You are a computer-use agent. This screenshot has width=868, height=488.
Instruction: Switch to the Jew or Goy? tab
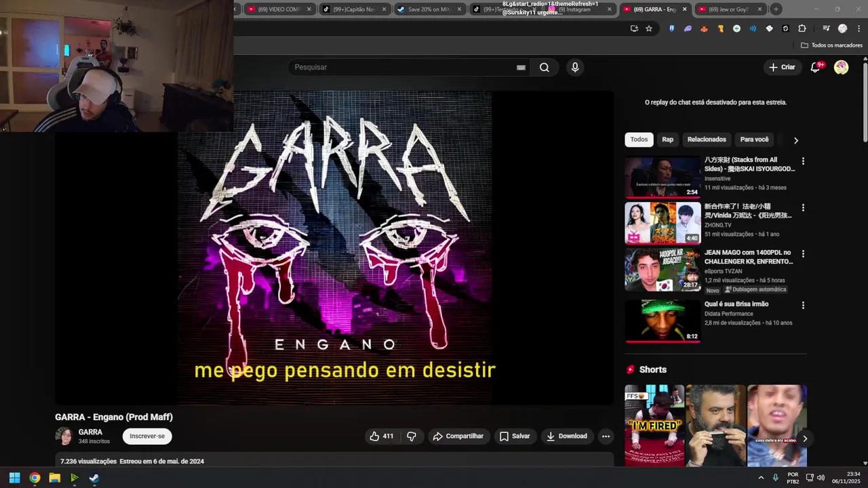[x=729, y=9]
